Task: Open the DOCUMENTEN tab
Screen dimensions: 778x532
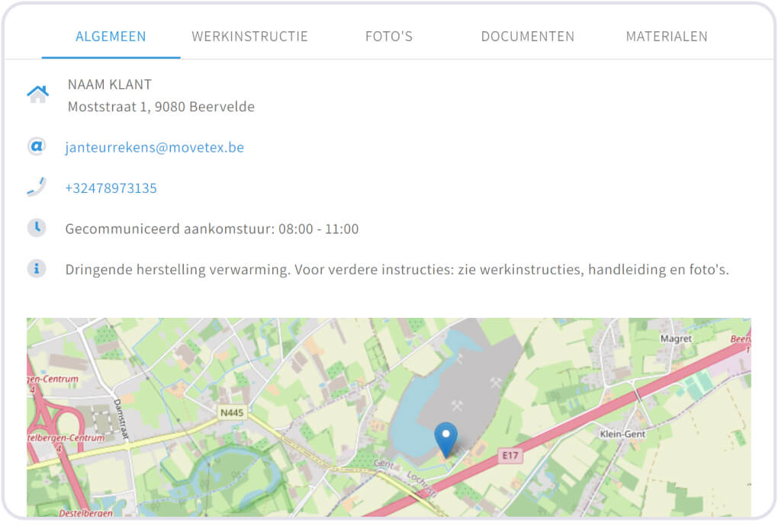Action: click(x=527, y=37)
